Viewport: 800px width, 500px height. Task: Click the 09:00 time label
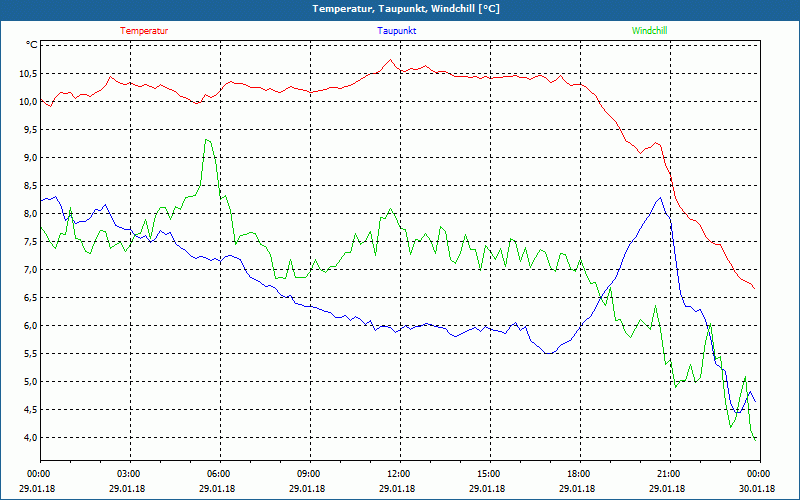pyautogui.click(x=307, y=474)
